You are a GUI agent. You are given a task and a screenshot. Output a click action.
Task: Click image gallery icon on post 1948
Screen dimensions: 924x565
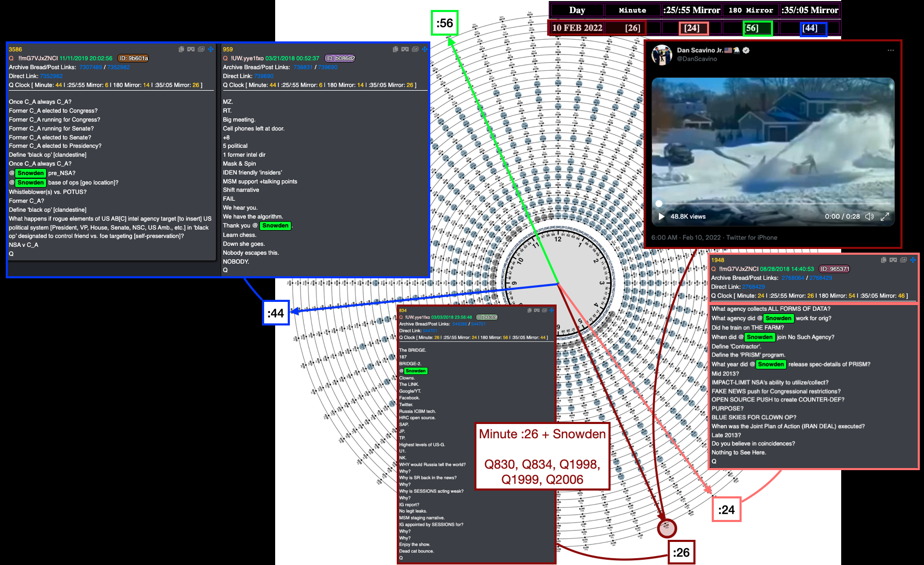[904, 260]
